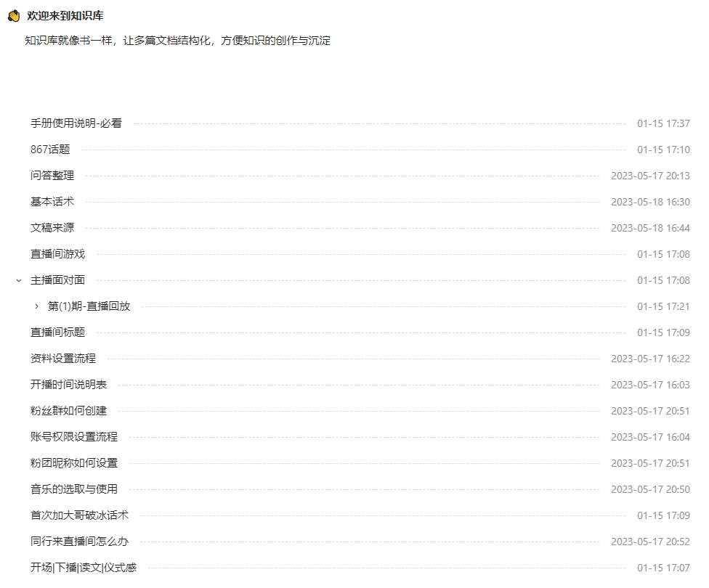Open the 867话题 document
The height and width of the screenshot is (588, 709).
(x=49, y=150)
